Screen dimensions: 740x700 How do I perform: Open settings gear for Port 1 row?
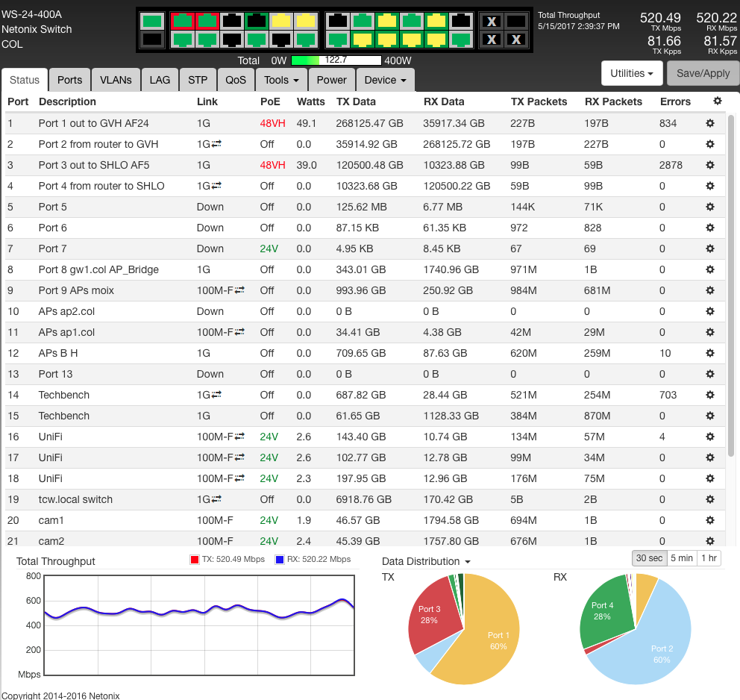click(x=710, y=123)
